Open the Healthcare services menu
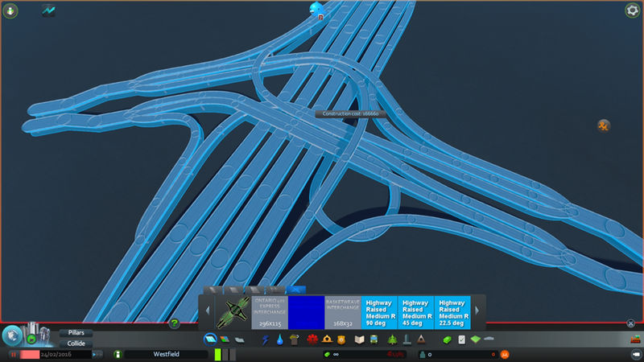The height and width of the screenshot is (362, 644). pyautogui.click(x=311, y=339)
